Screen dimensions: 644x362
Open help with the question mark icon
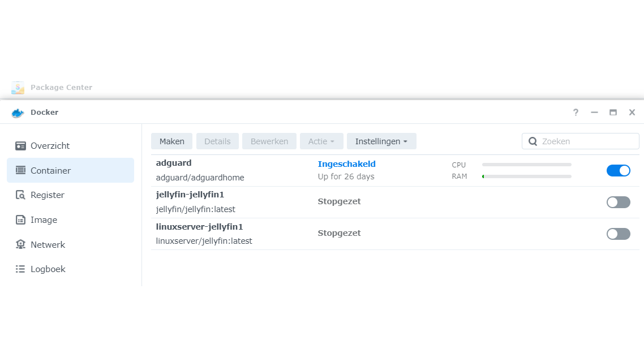pos(576,113)
